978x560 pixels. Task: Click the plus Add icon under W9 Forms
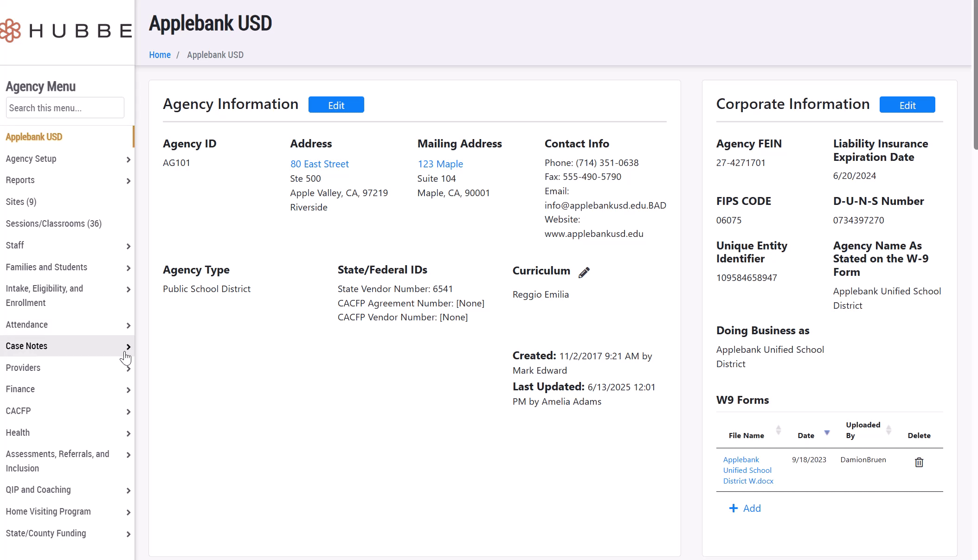coord(733,508)
